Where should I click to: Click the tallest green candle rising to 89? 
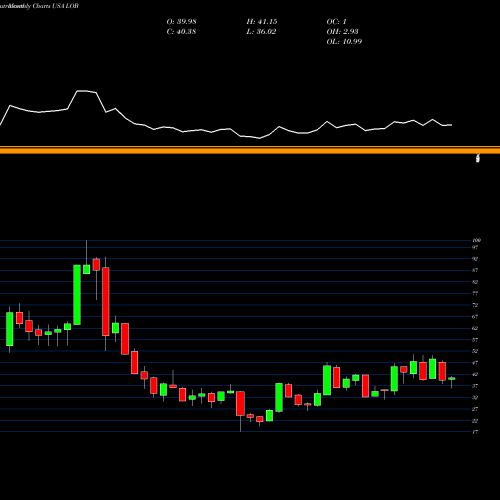tap(77, 295)
